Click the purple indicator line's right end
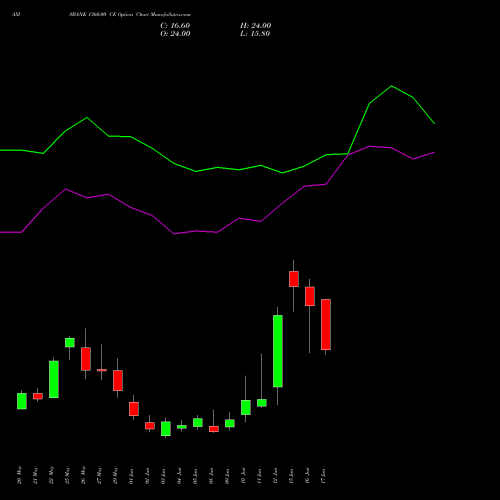The width and height of the screenshot is (500, 500). coord(434,152)
